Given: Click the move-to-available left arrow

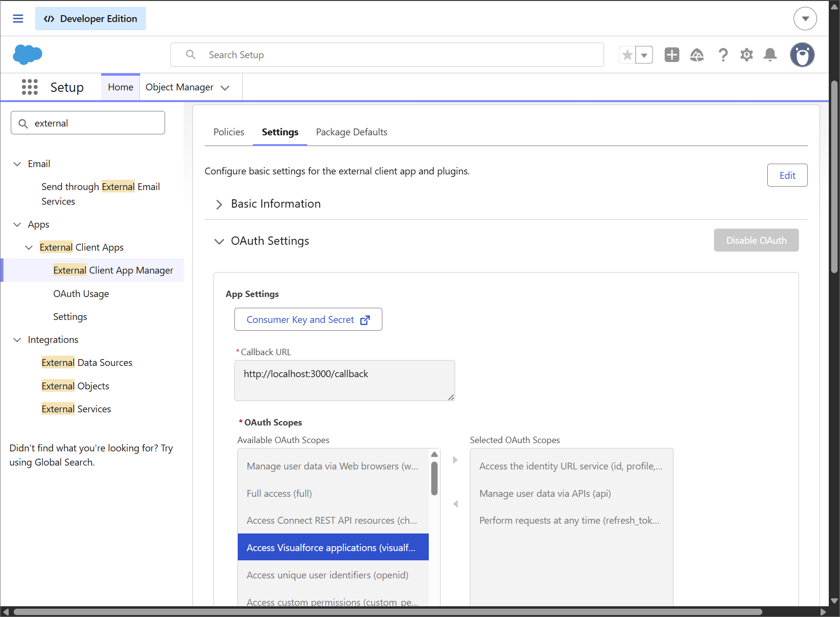Looking at the screenshot, I should click(x=455, y=504).
